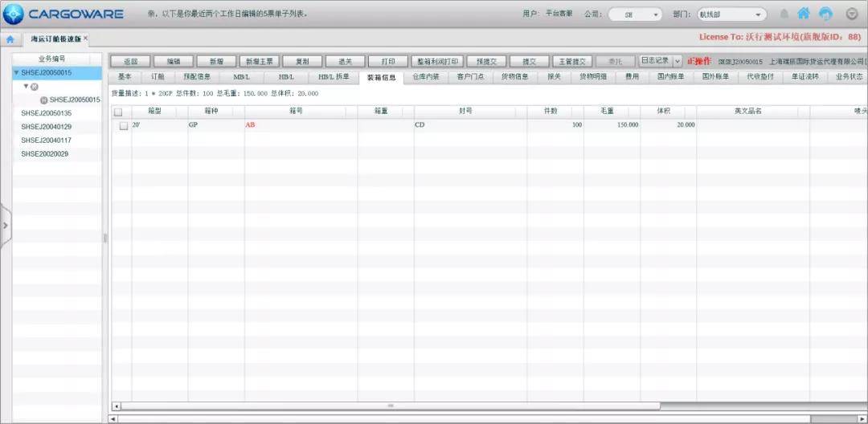868x424 pixels.
Task: Click the blue headset support icon
Action: pos(825,14)
